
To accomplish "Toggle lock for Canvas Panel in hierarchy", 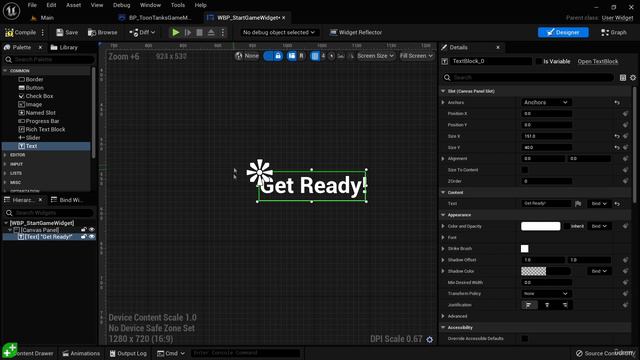I will pos(84,230).
